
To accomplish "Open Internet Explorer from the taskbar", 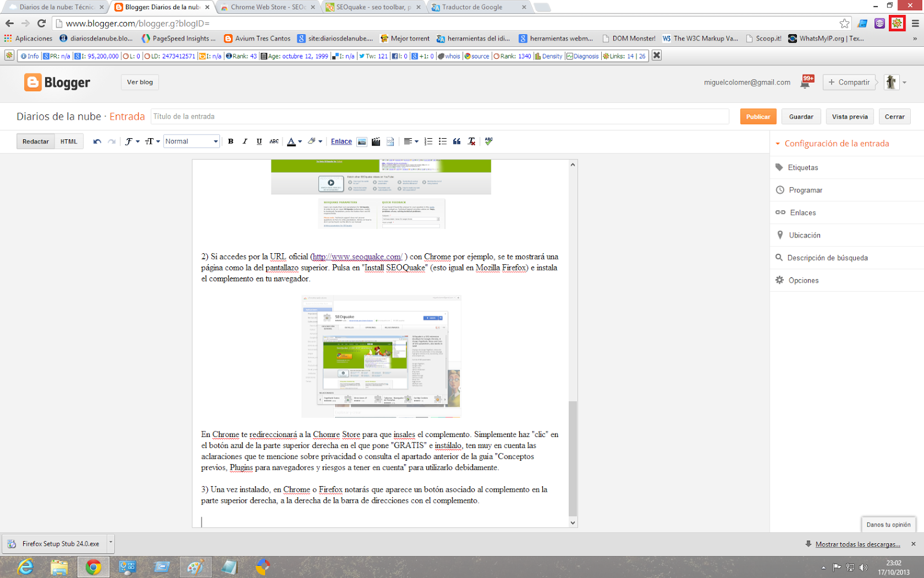I will pos(25,567).
